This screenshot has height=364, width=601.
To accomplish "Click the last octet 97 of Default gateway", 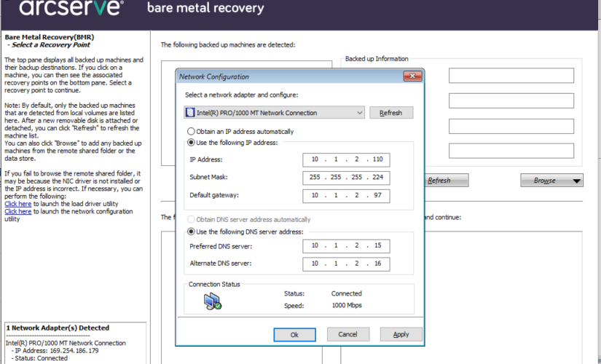I will pos(378,195).
